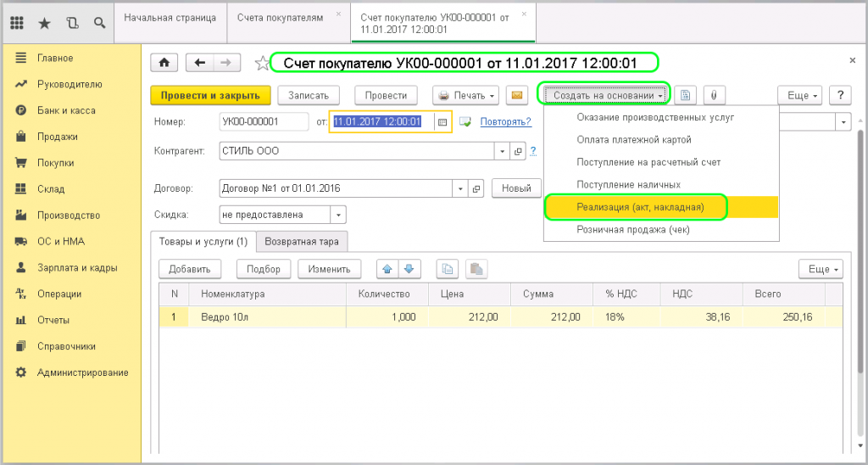Open Продажи section in sidebar

pos(57,137)
